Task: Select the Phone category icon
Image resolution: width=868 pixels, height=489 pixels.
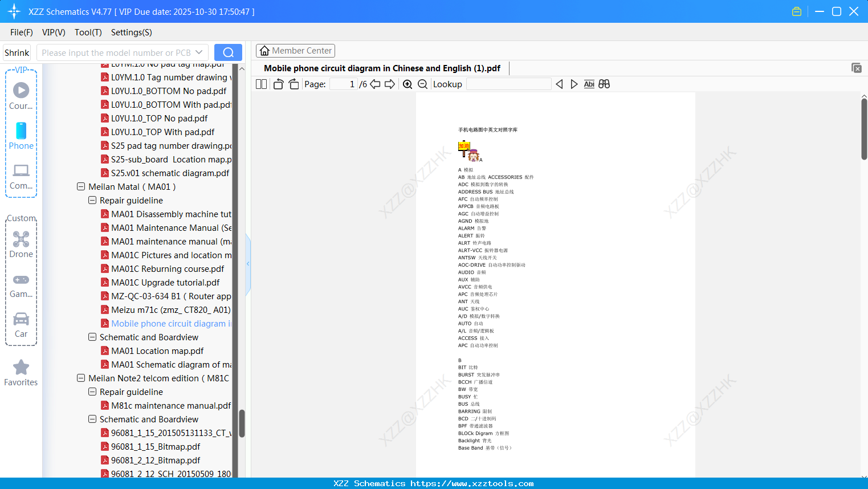Action: [21, 136]
